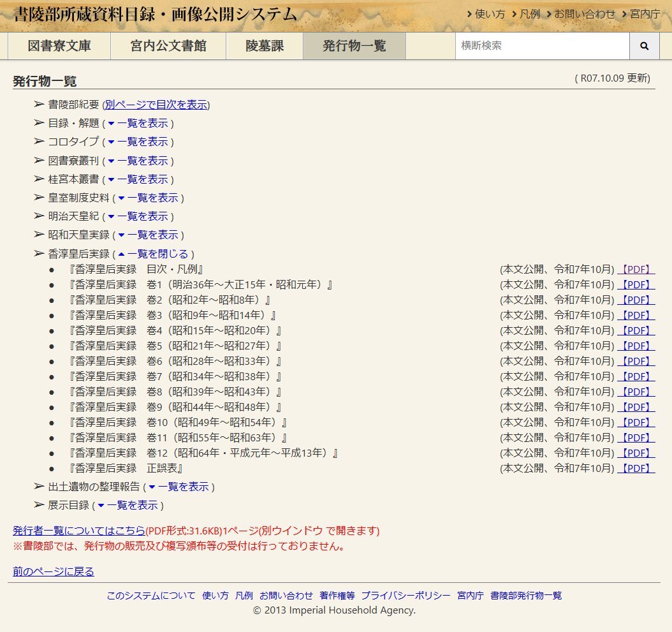Click the search magnifier icon button

tap(644, 46)
